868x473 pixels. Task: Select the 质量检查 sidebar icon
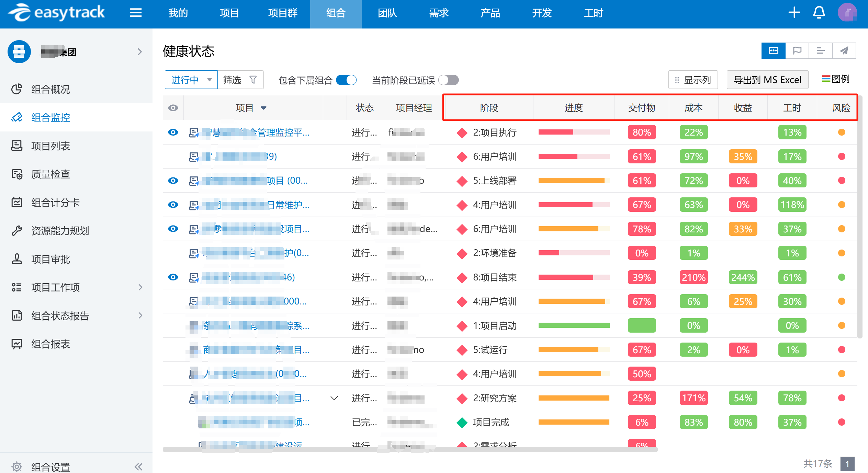(x=18, y=174)
